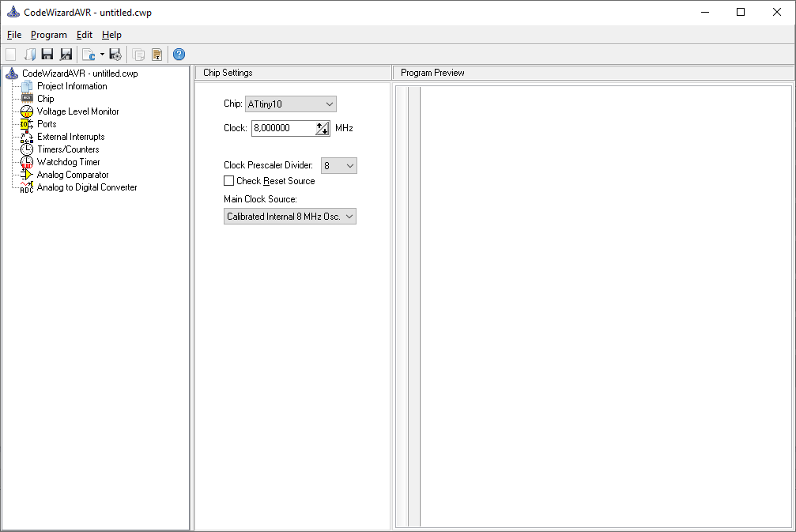Click the ADC icon in the tree

27,187
